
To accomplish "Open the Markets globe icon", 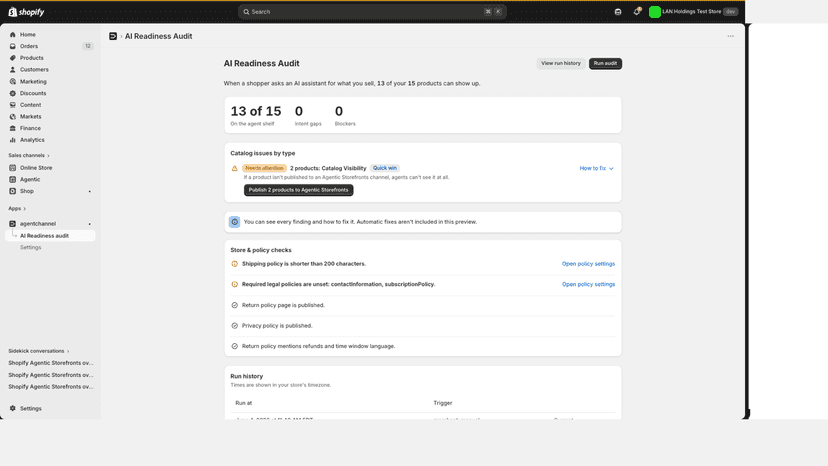I will tap(13, 116).
